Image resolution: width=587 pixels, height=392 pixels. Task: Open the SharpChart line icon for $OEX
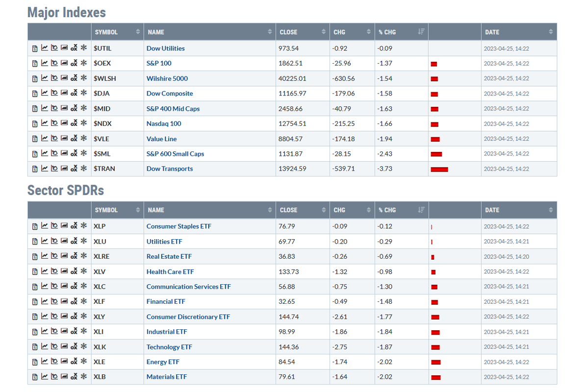tap(45, 63)
